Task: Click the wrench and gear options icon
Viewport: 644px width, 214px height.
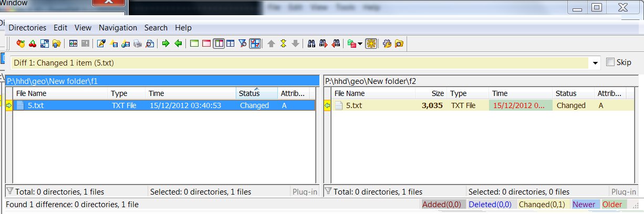Action: click(388, 44)
